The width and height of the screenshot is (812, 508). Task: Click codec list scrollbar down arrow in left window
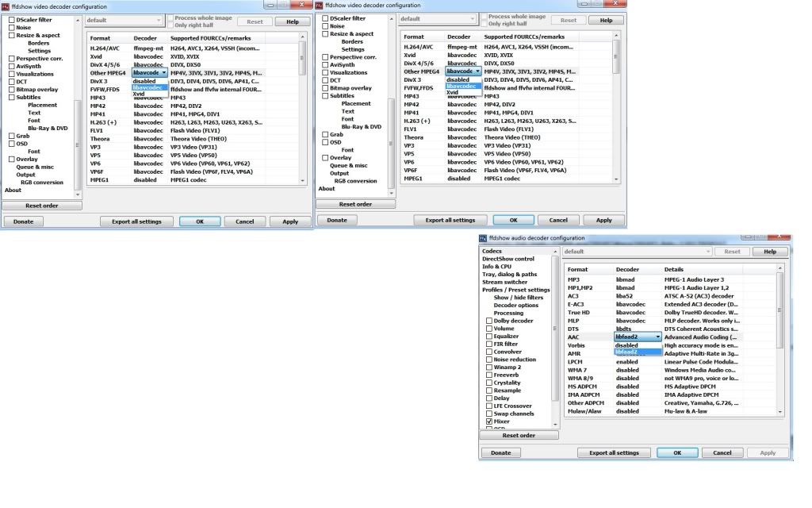coord(302,180)
